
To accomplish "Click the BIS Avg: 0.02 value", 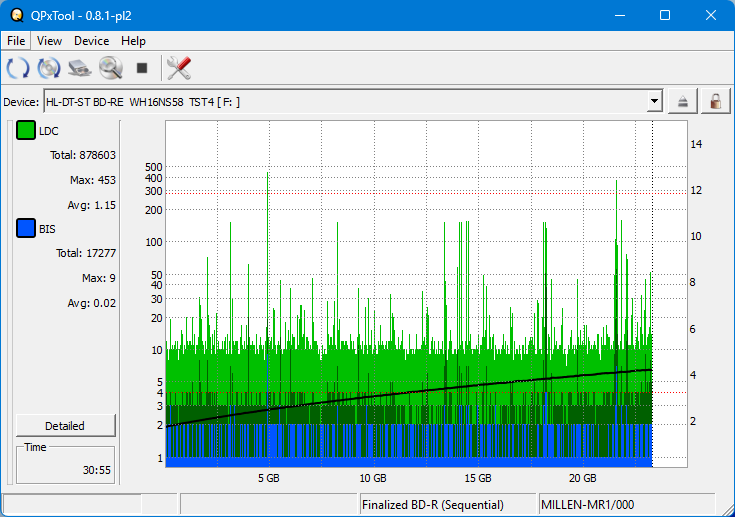I will pos(91,303).
